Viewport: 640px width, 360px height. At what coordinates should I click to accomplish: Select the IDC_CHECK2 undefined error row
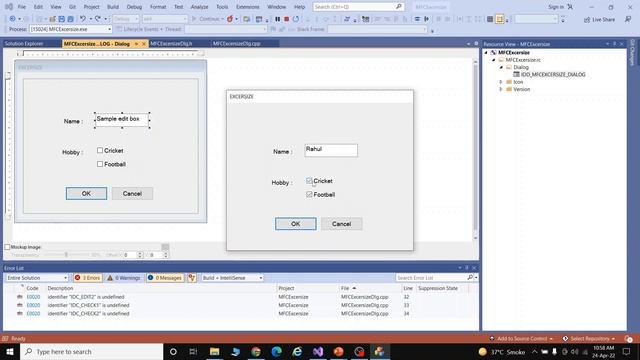[x=241, y=314]
